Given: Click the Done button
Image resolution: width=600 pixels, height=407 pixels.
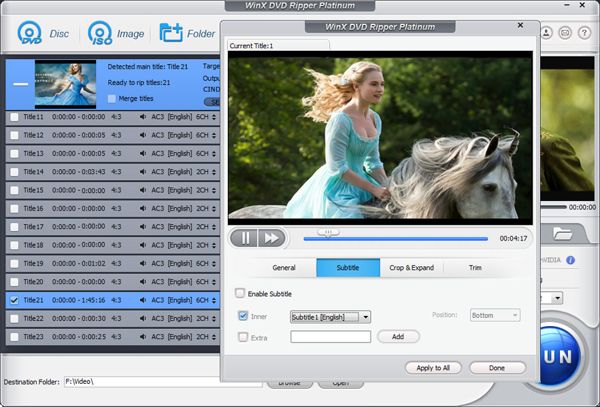Looking at the screenshot, I should (497, 368).
